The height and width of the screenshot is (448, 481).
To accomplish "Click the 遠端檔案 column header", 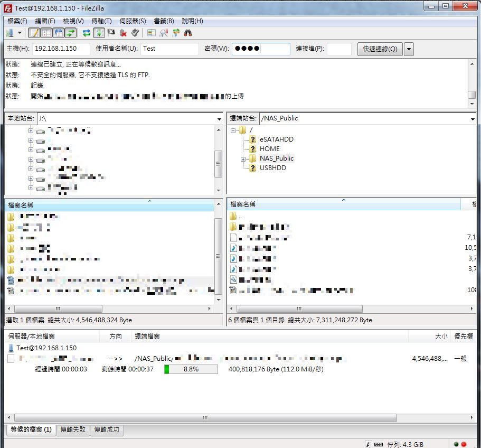I will (270, 337).
